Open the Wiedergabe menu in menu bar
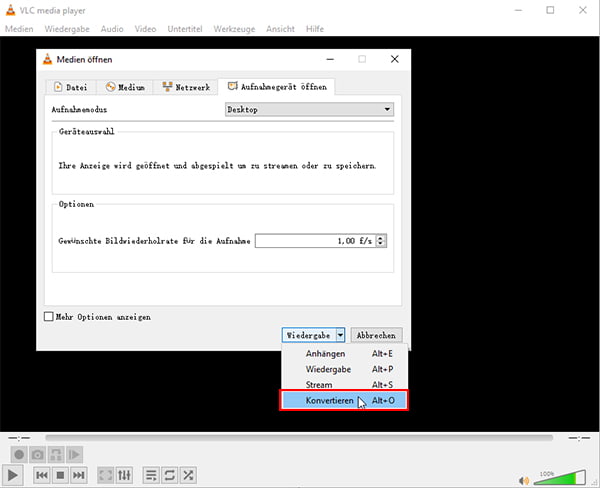This screenshot has height=488, width=600. coord(67,29)
